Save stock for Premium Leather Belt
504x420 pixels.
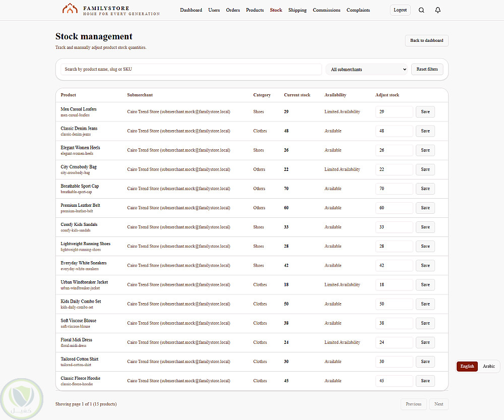coord(425,208)
